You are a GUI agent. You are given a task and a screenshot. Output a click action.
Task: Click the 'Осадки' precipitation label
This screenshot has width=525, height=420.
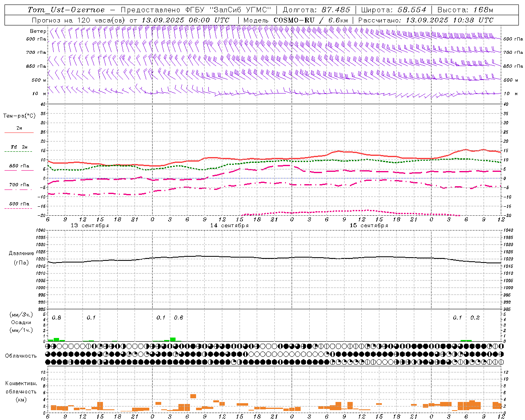pos(21,322)
